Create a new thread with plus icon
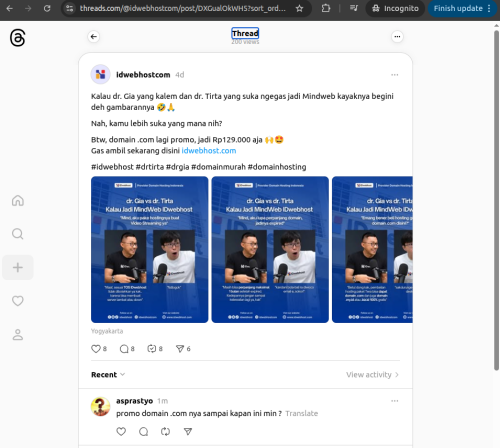 18,267
